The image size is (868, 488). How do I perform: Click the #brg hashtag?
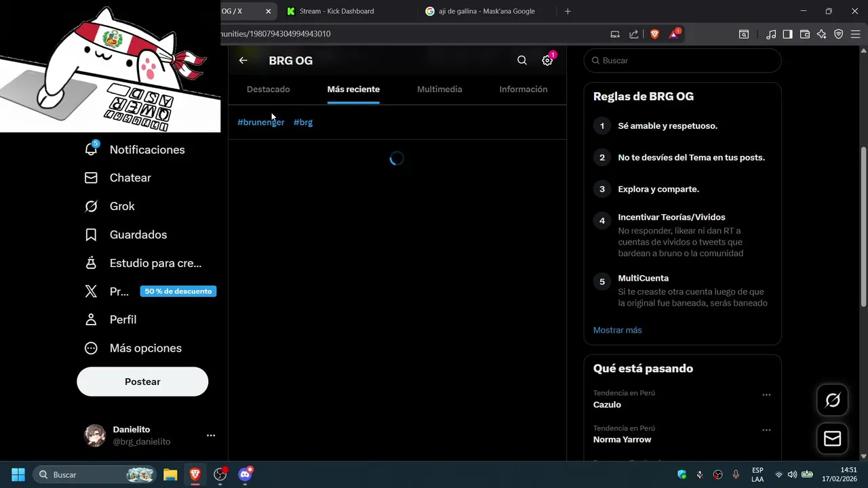pyautogui.click(x=303, y=122)
